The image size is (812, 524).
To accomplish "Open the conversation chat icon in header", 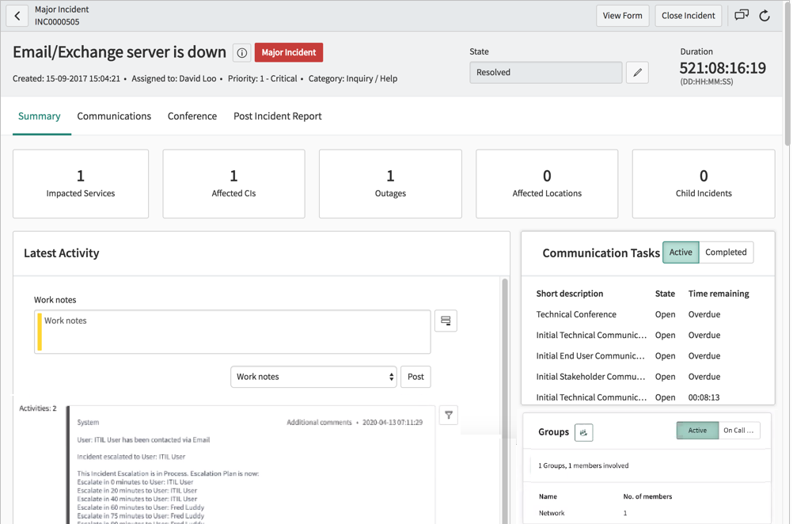I will click(x=742, y=16).
